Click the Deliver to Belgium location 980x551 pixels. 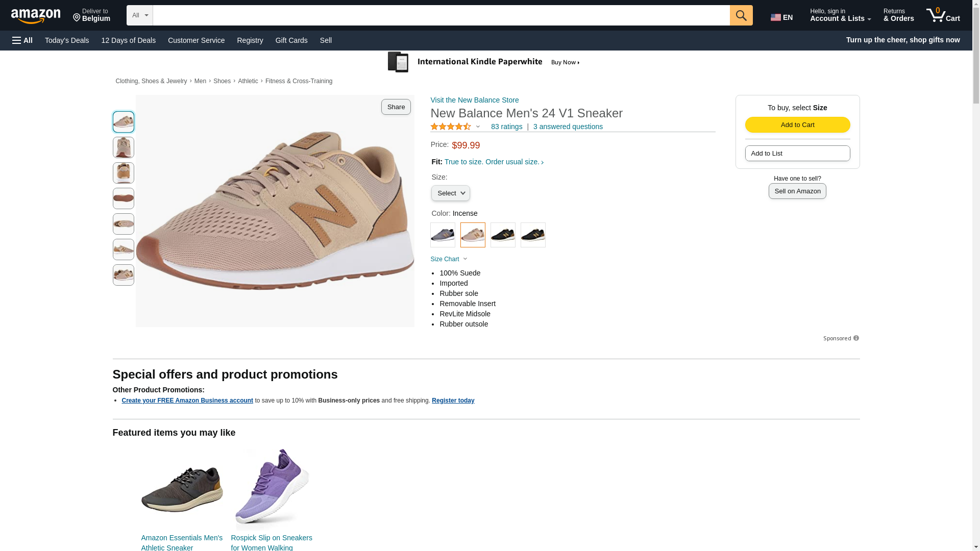click(91, 15)
